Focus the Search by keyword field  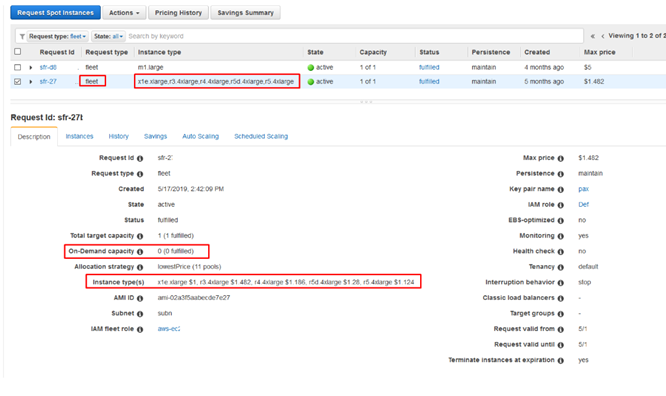(355, 37)
